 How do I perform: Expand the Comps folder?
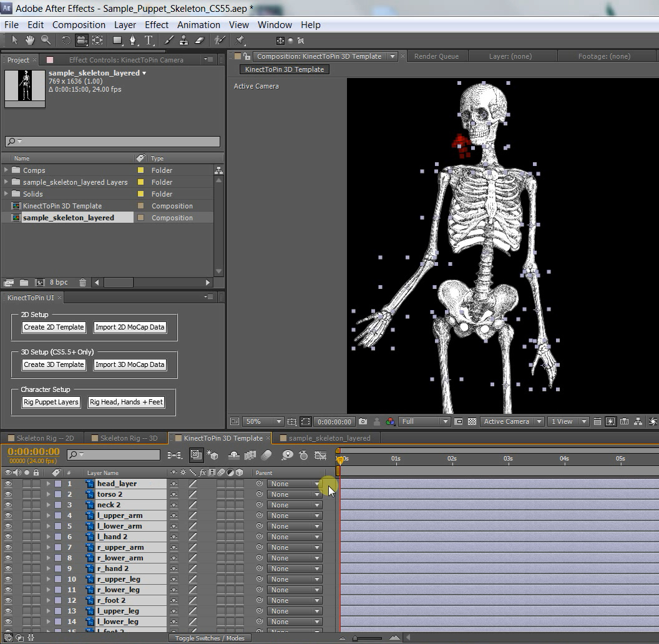click(x=6, y=170)
